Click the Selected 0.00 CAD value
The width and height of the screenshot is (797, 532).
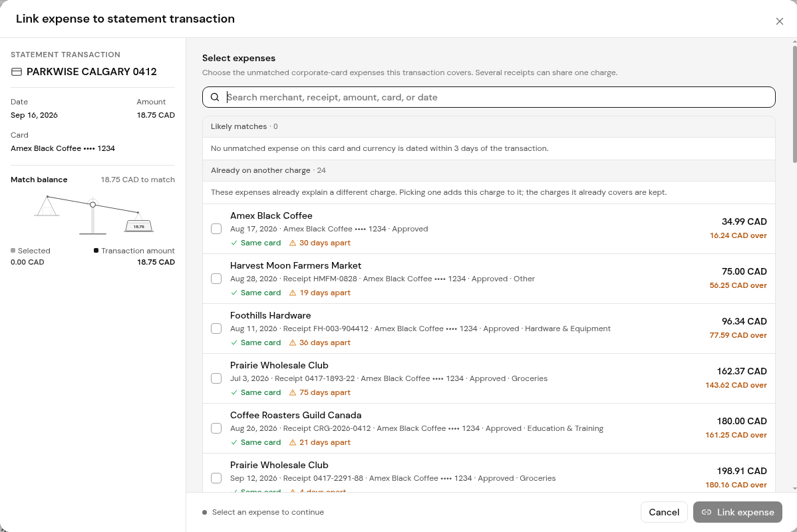[27, 262]
